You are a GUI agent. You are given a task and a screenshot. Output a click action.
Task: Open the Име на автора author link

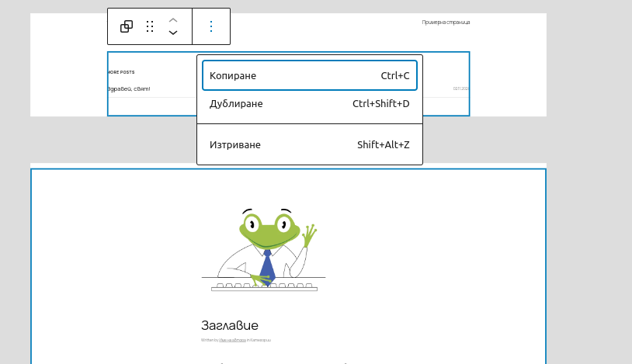[x=233, y=340]
